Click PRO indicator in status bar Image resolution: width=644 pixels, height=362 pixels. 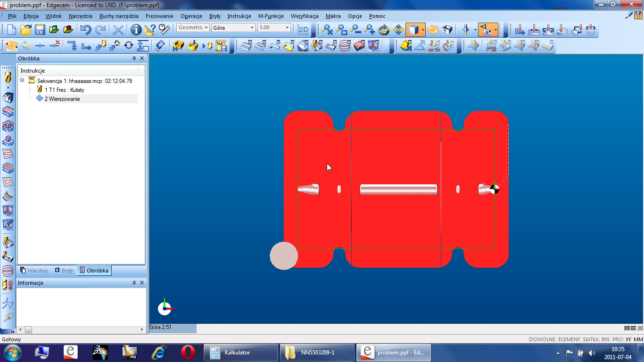pyautogui.click(x=618, y=339)
